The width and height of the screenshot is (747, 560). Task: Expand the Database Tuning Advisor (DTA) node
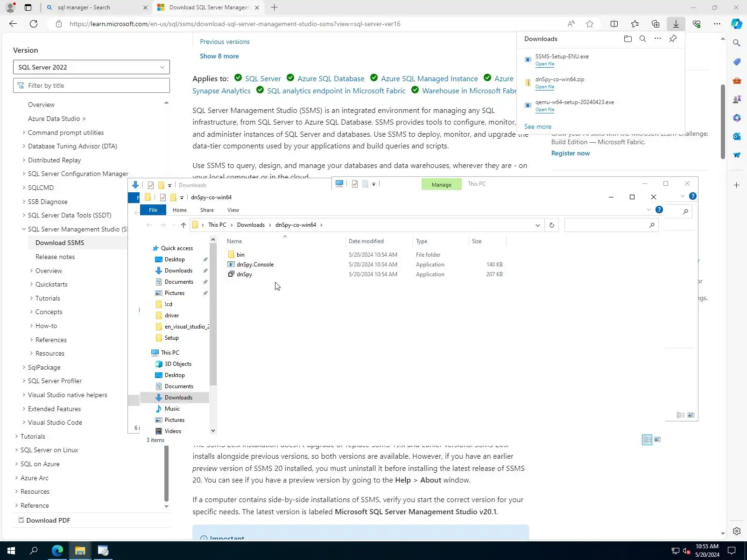point(24,146)
